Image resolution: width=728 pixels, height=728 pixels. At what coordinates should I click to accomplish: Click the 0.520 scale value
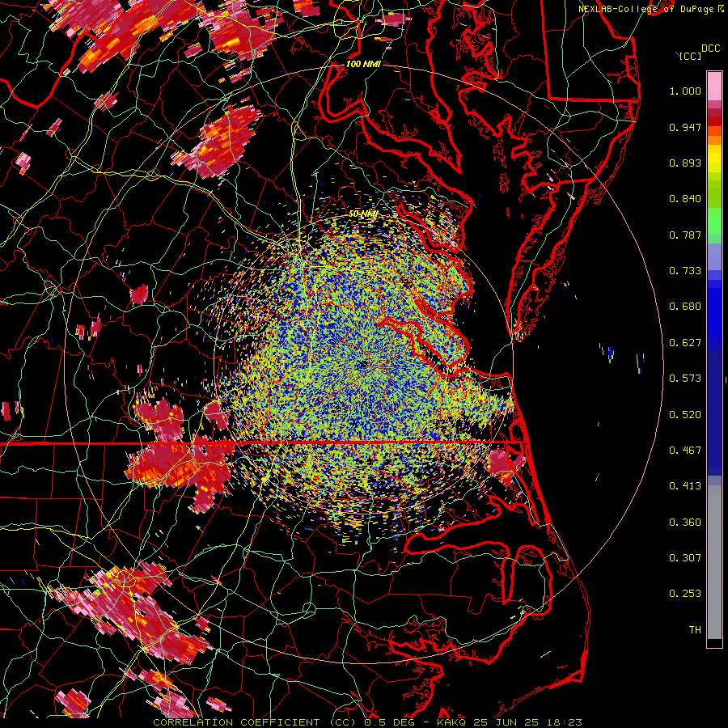pos(685,415)
